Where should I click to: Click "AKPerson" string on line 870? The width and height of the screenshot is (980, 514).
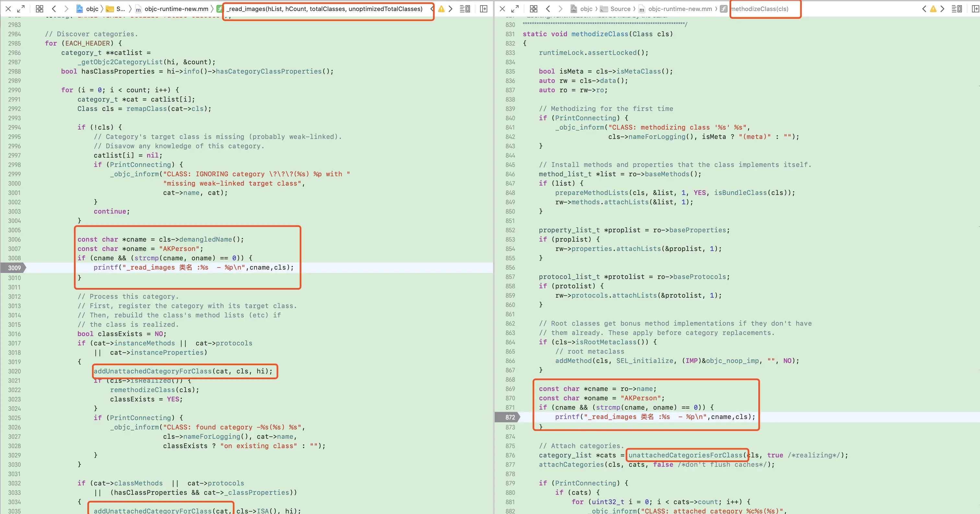[641, 398]
